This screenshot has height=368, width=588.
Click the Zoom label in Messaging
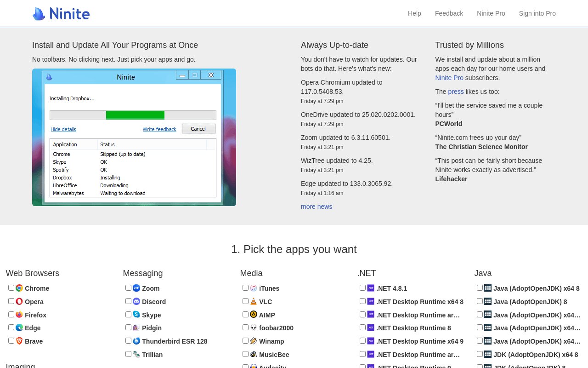click(x=151, y=288)
